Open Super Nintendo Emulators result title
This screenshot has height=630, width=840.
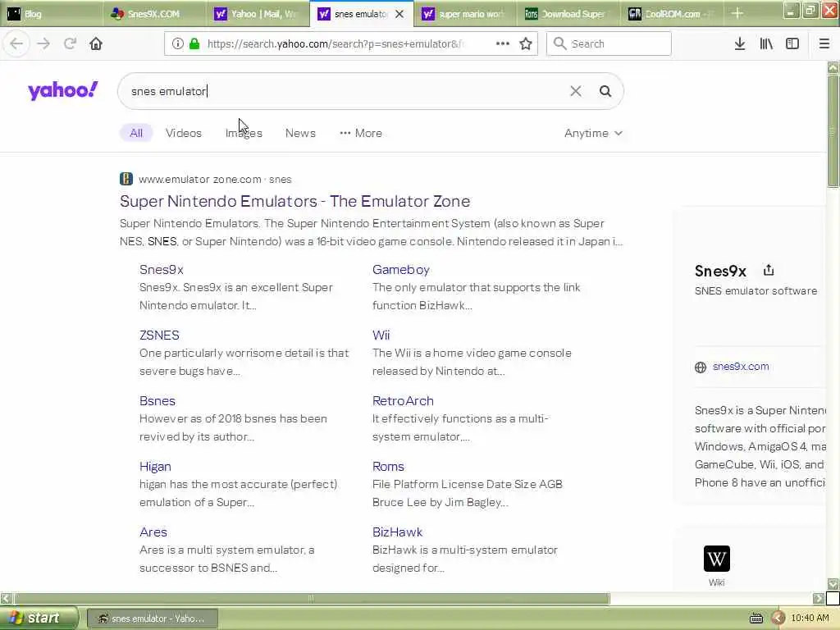pyautogui.click(x=295, y=201)
